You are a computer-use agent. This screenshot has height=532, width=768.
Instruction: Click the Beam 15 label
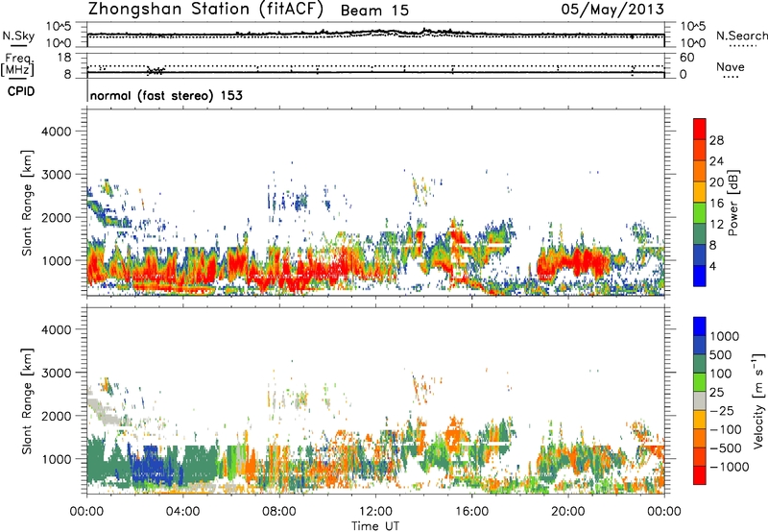coord(374,11)
